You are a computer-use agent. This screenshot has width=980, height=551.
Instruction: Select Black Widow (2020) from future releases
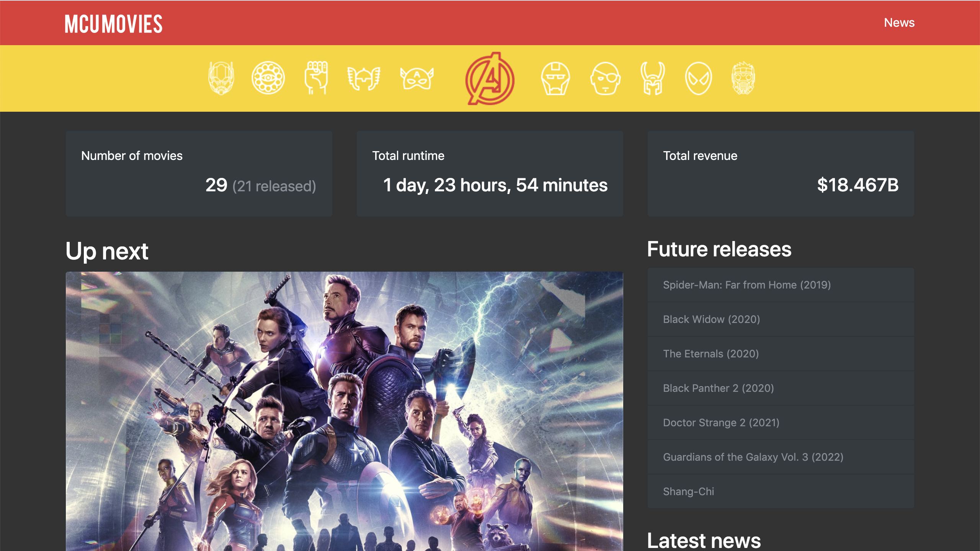pyautogui.click(x=712, y=319)
